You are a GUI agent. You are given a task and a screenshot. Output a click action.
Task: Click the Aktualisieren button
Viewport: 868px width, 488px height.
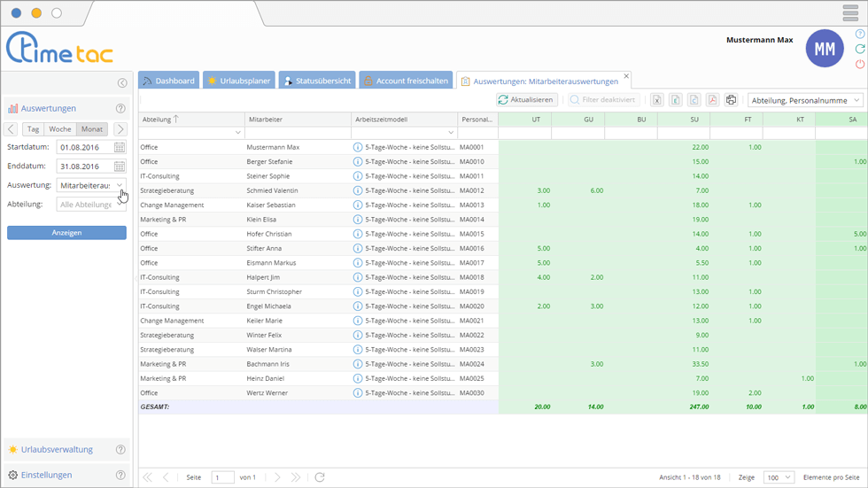click(x=527, y=100)
